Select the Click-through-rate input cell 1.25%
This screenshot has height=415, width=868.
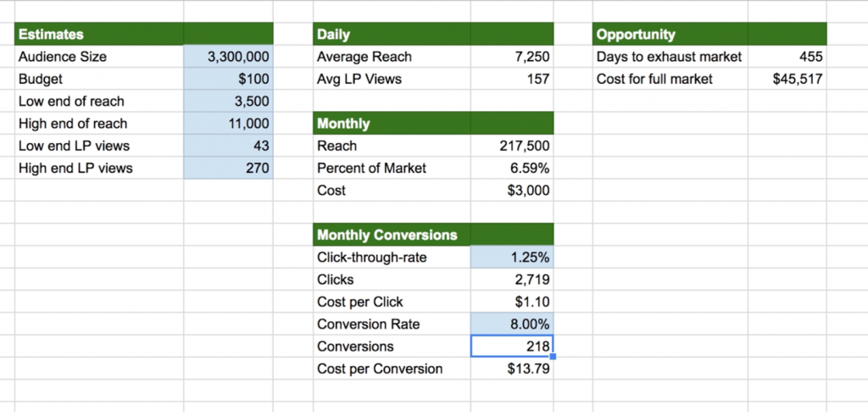(512, 257)
